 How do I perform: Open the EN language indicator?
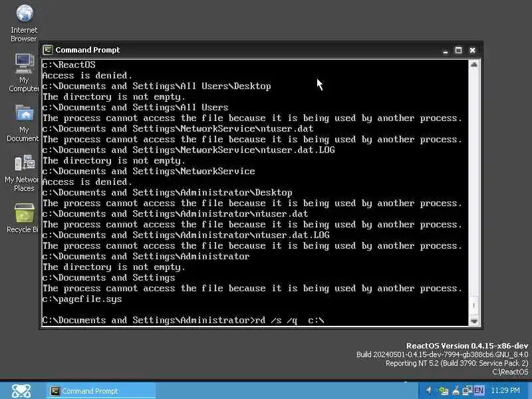pyautogui.click(x=478, y=390)
